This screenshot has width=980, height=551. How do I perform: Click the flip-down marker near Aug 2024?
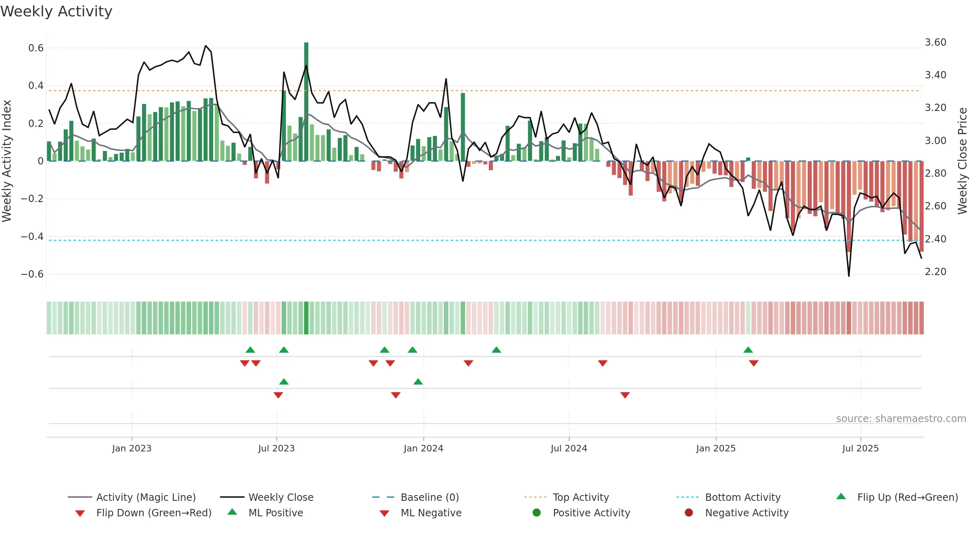point(603,363)
